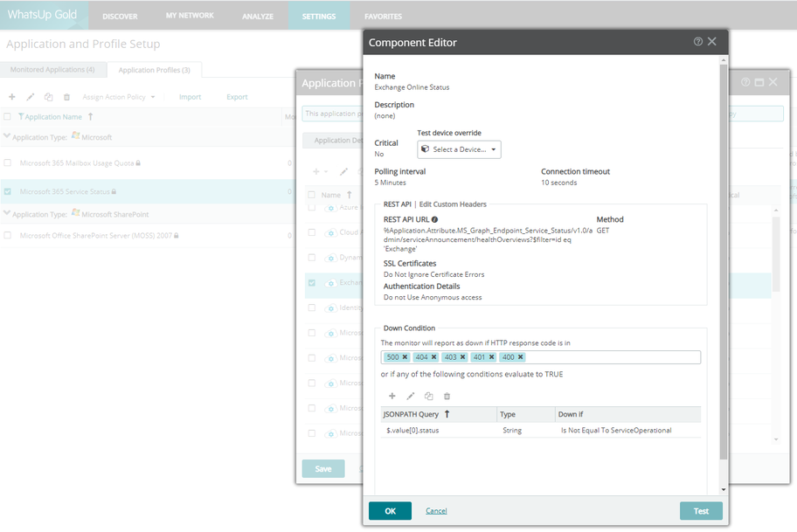Screen dimensions: 797x532
Task: Remove the 400 response code tag
Action: click(521, 357)
